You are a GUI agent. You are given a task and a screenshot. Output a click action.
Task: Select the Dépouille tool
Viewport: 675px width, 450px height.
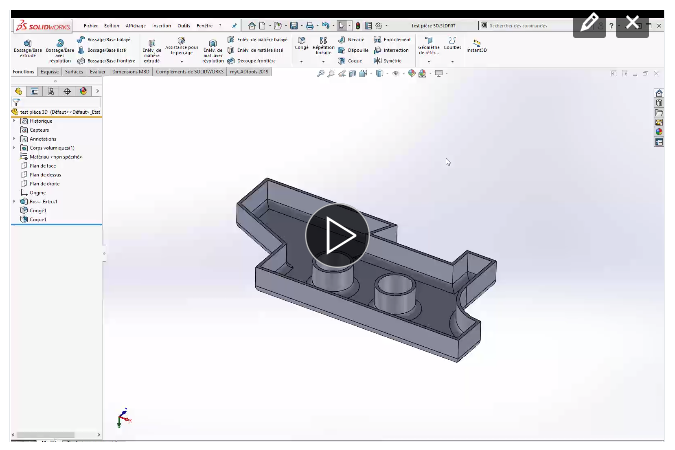[353, 50]
